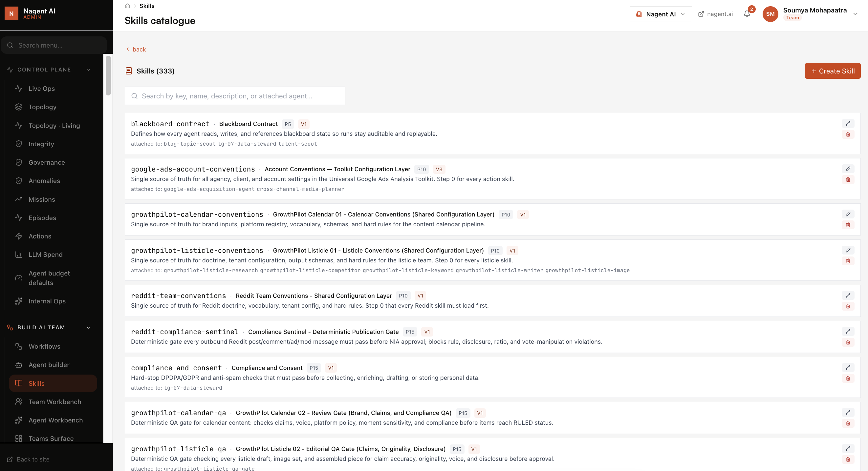Delete the growthpilot-calendar-qa skill

848,423
